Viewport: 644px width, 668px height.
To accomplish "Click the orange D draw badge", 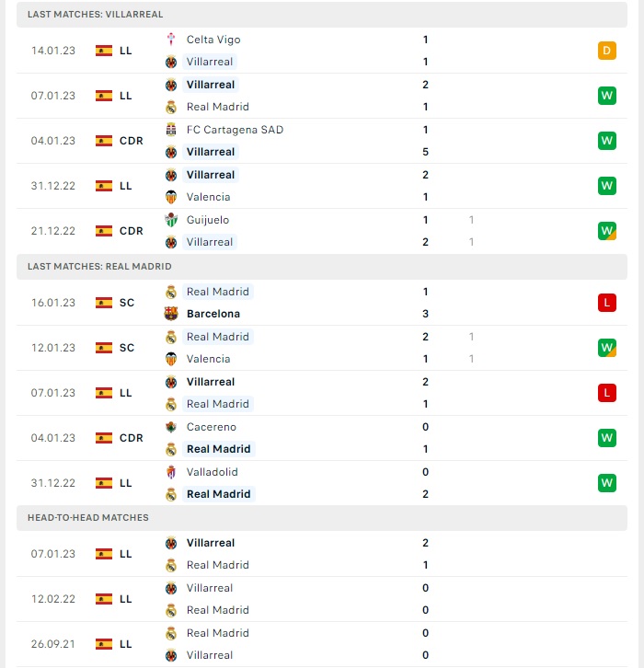I will tap(607, 51).
